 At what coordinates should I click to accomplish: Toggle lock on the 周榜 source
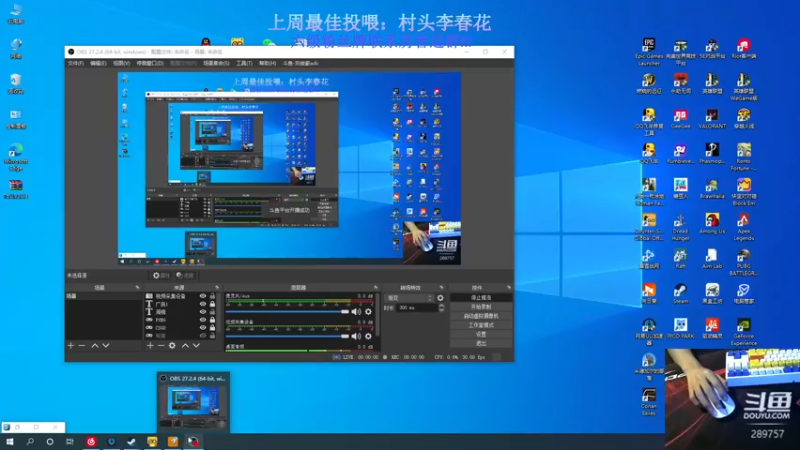(212, 312)
